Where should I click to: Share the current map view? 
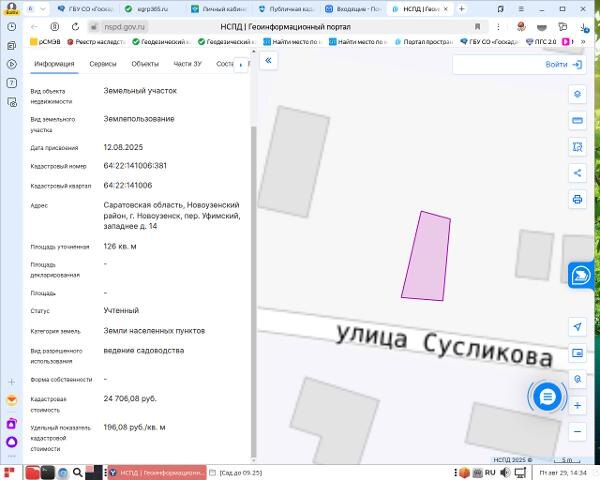tap(577, 173)
